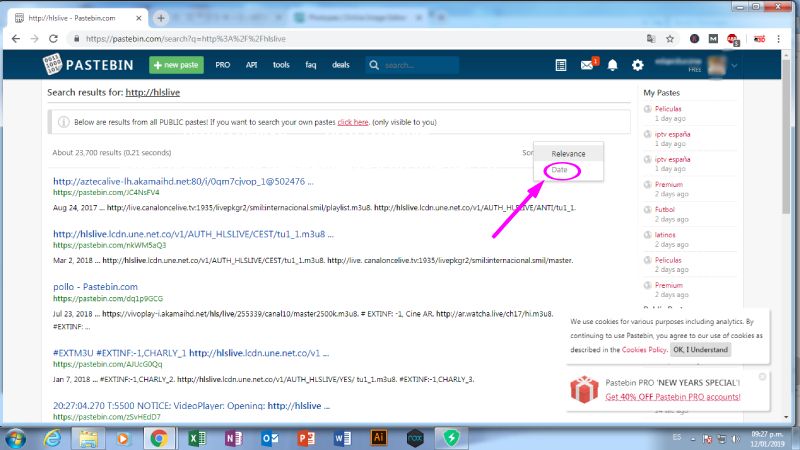Click the 'click here' own pastes link

353,122
